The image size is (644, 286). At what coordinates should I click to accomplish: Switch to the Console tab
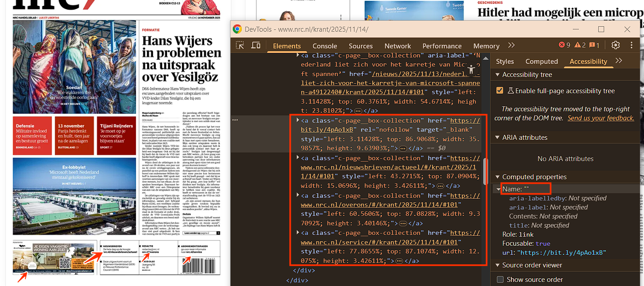click(x=325, y=46)
